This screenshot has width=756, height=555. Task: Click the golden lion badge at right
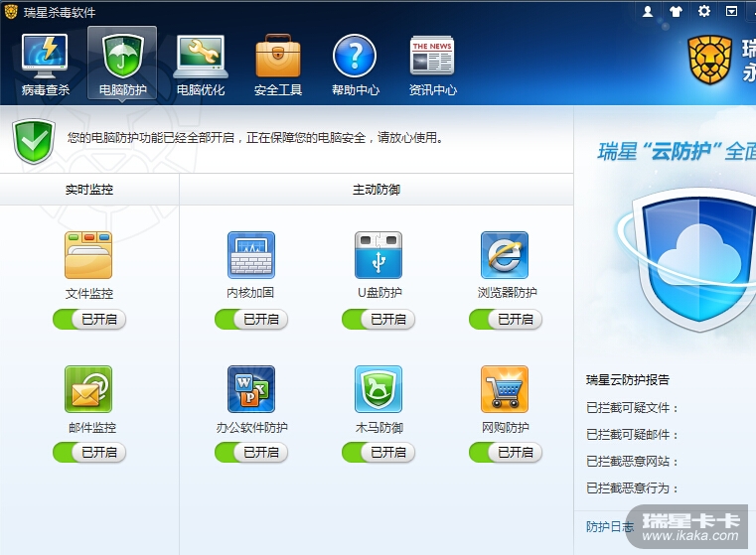point(709,60)
